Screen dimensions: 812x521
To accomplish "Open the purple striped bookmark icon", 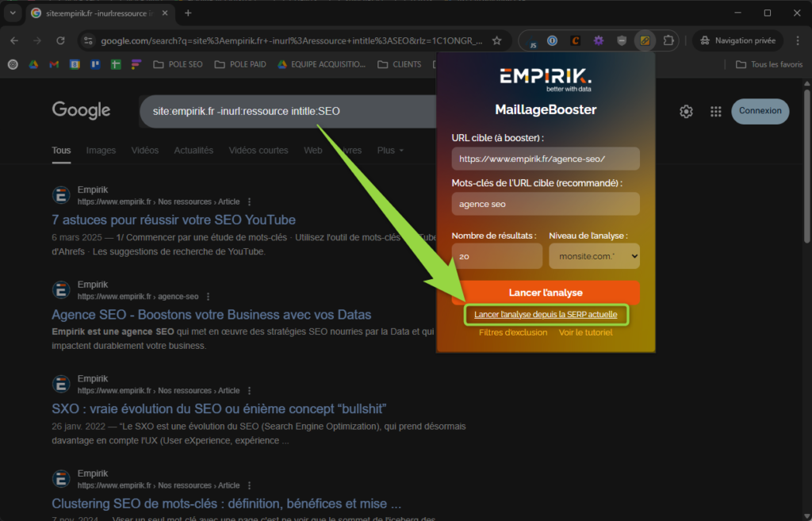I will (x=136, y=64).
